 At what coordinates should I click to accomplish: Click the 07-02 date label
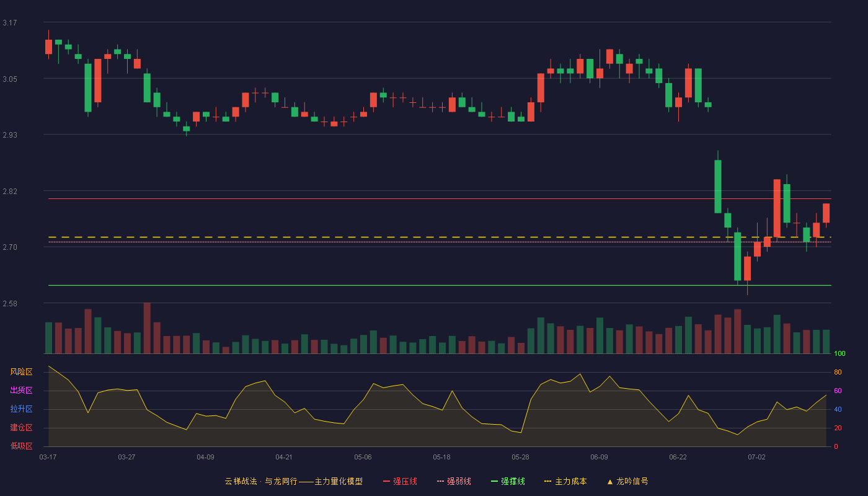tap(756, 457)
